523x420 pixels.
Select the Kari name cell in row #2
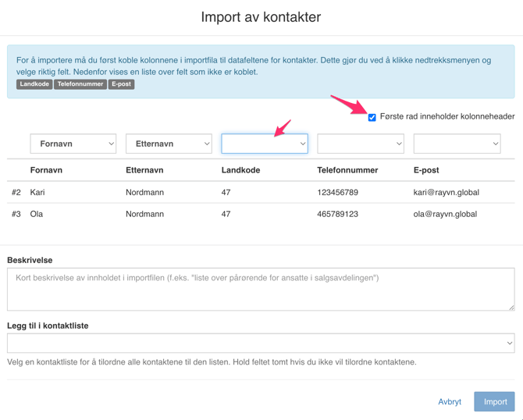[x=37, y=192]
